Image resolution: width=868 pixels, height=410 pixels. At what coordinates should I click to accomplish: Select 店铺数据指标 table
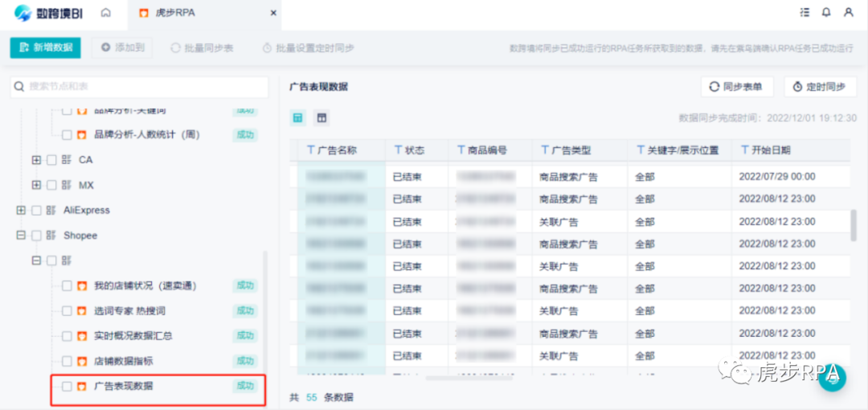[124, 361]
